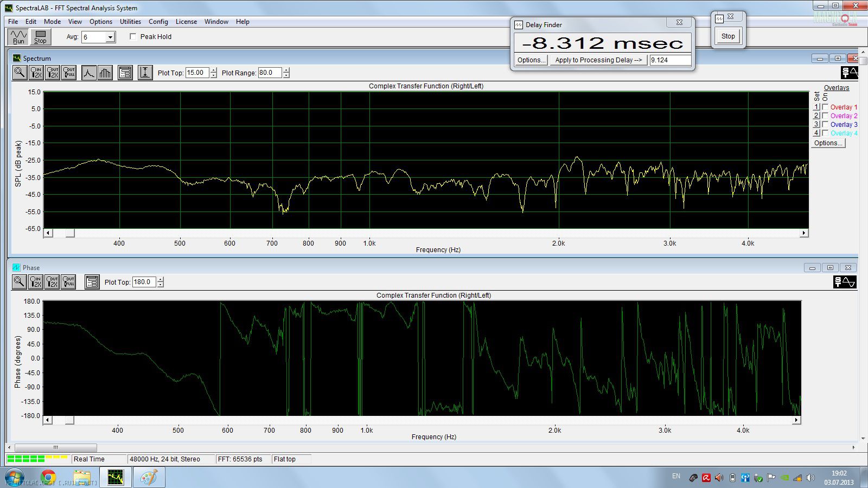Turn on Overlay 3 checkbox

pos(825,125)
